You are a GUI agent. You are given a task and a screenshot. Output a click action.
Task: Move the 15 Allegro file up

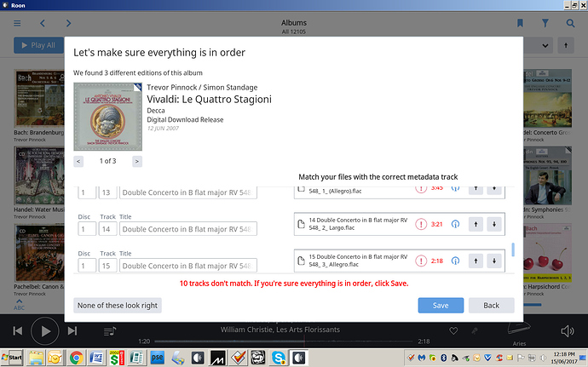tap(476, 261)
